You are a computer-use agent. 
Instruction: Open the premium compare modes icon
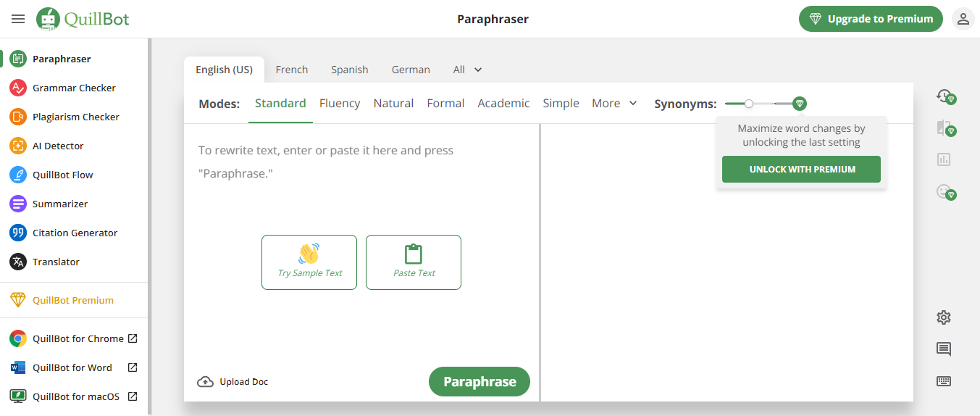945,128
